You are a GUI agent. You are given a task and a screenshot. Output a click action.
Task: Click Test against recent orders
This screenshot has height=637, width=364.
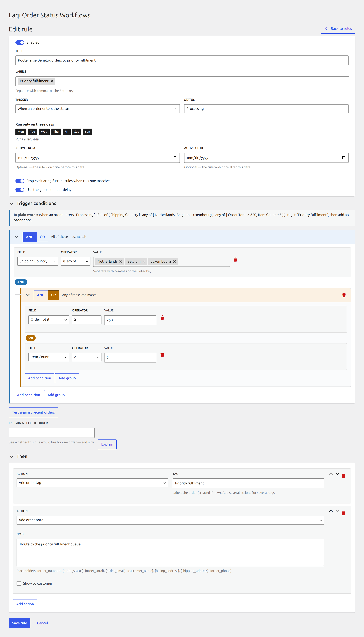click(34, 412)
